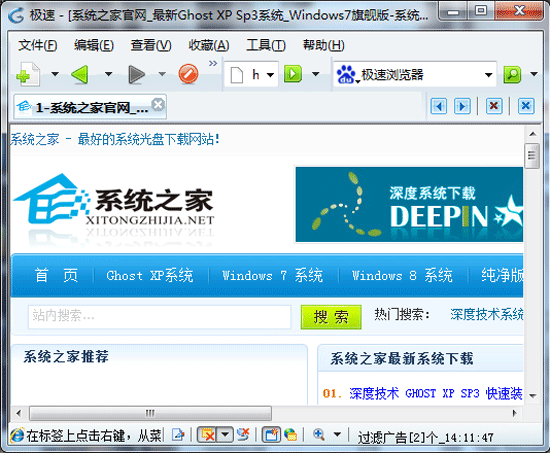
Task: Stop loading with the red stop icon
Action: 188,74
